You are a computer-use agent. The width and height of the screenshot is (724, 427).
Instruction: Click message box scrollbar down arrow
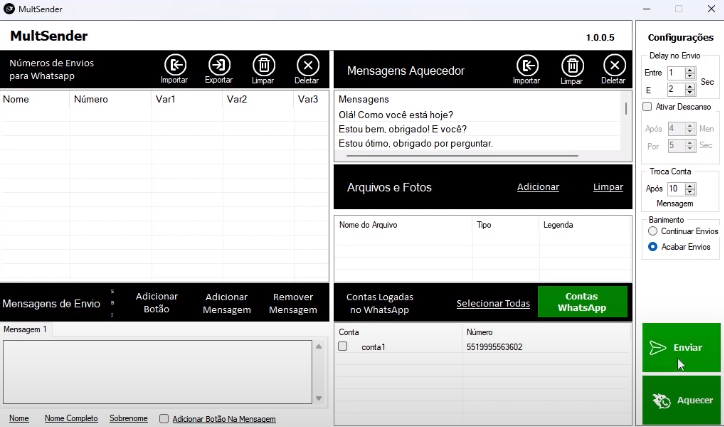(x=319, y=398)
